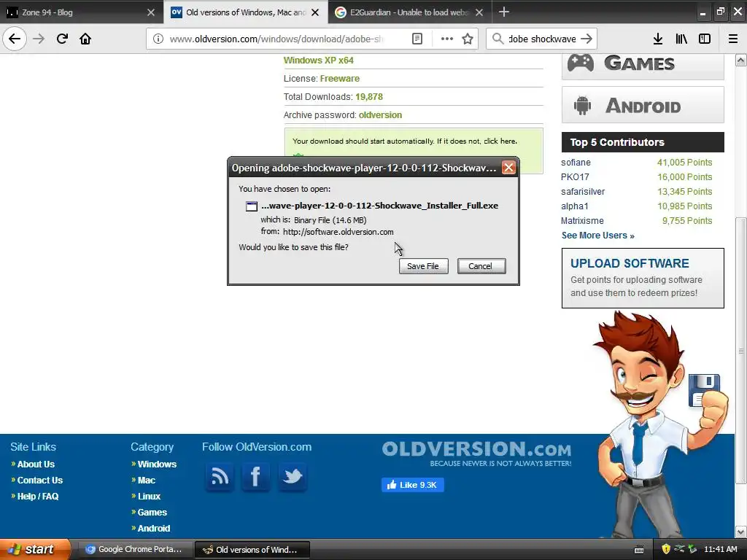Click the adobe shockwave search field
747x560 pixels.
(542, 39)
